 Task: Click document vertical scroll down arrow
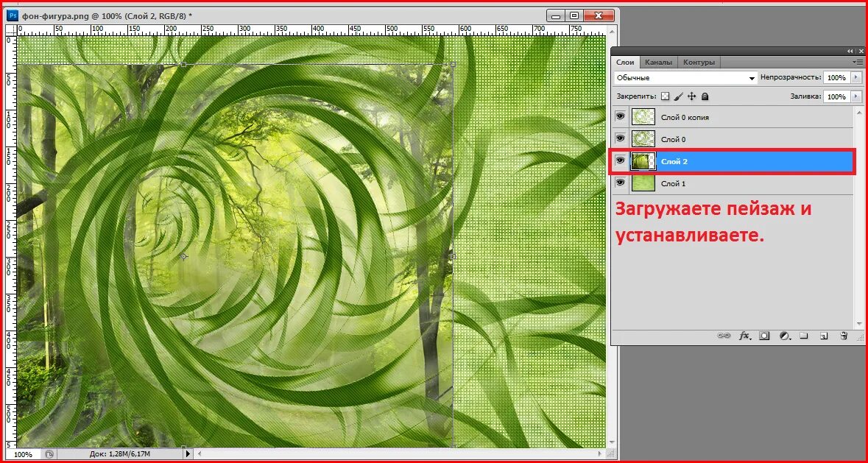(x=613, y=442)
